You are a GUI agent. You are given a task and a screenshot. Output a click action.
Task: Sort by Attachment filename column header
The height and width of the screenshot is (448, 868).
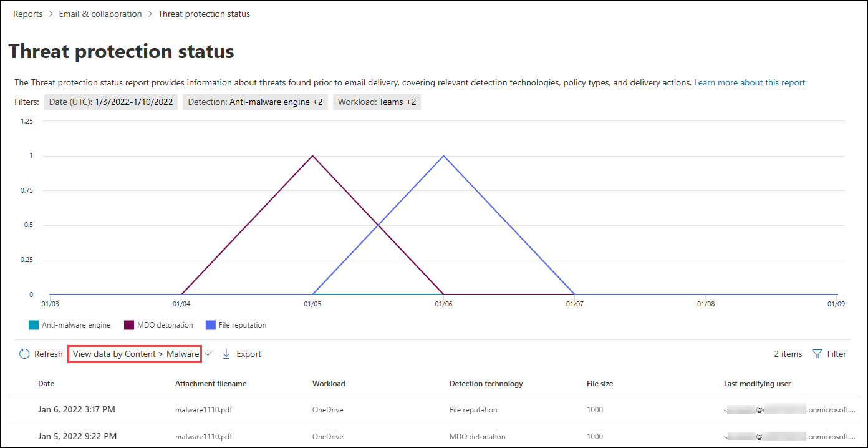[211, 384]
